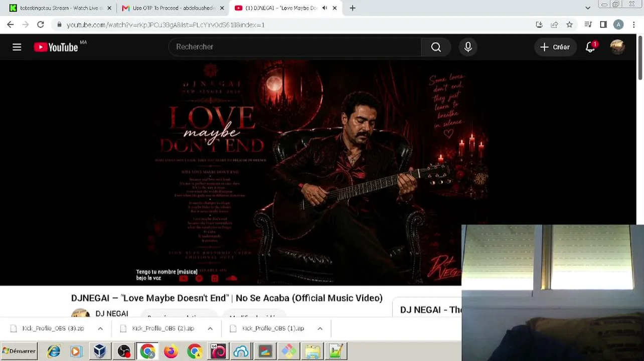Close the DJNEGAI YouTube tab

click(x=335, y=8)
